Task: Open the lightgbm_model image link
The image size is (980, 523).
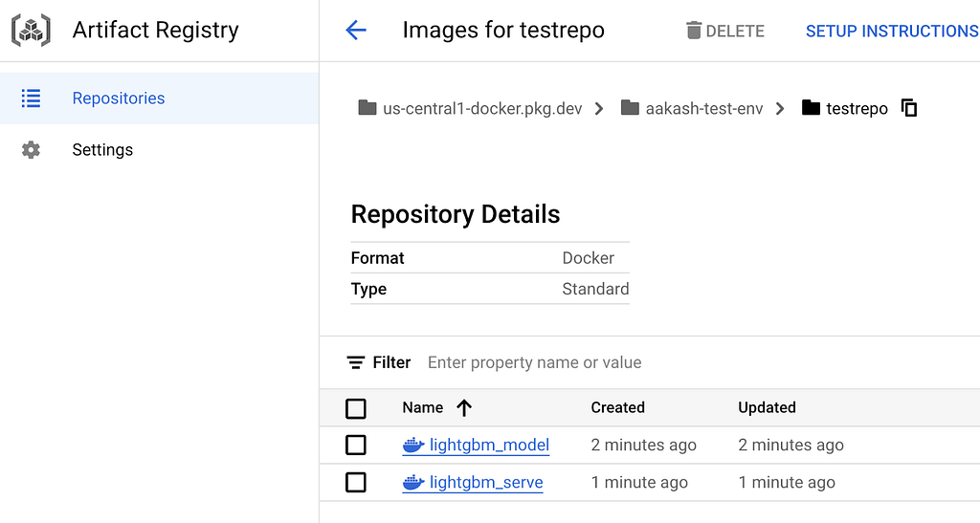Action: pyautogui.click(x=489, y=445)
